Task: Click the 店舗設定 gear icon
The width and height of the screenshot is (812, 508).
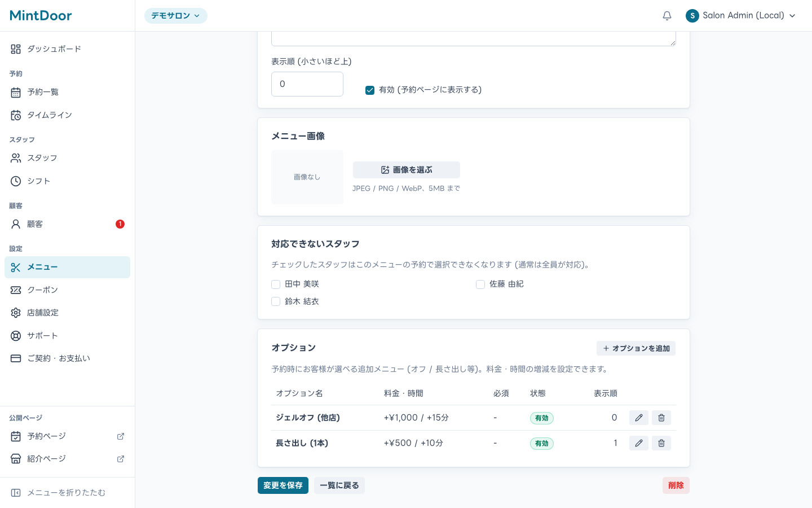Action: point(16,313)
